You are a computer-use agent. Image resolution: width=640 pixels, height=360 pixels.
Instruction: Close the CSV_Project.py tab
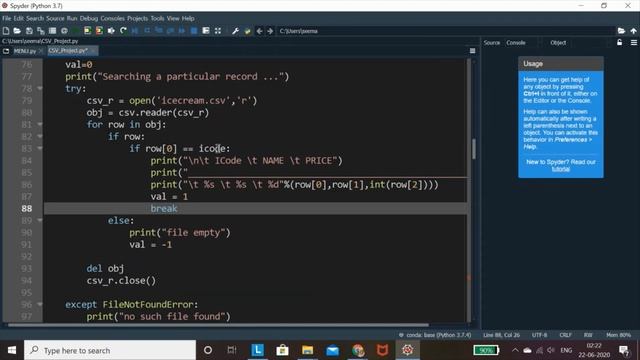[x=93, y=51]
